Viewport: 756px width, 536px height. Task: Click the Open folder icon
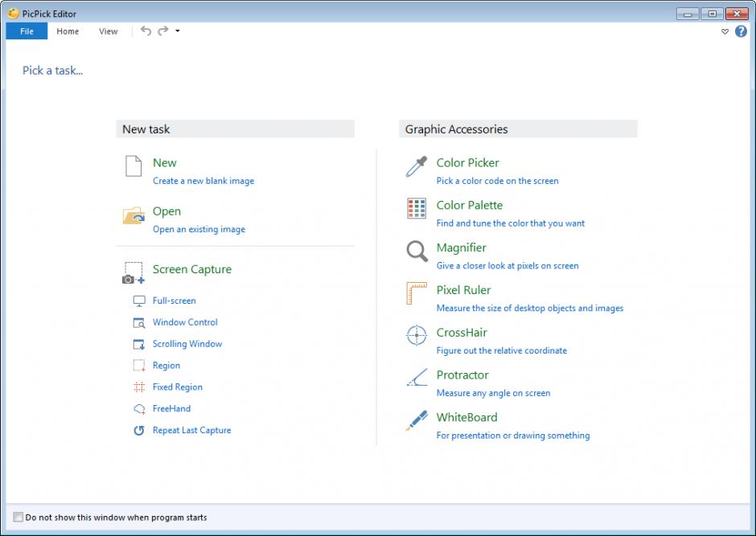tap(134, 215)
